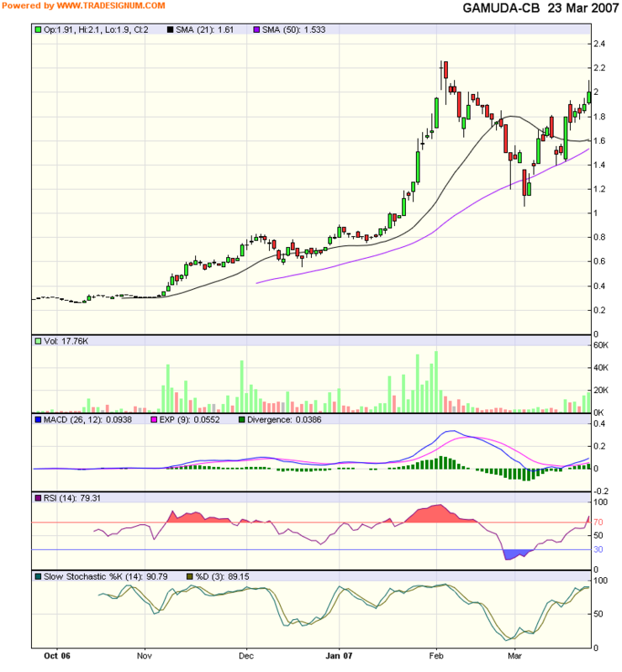This screenshot has width=622, height=672.
Task: Click the Jan 07 date axis label
Action: tap(339, 656)
